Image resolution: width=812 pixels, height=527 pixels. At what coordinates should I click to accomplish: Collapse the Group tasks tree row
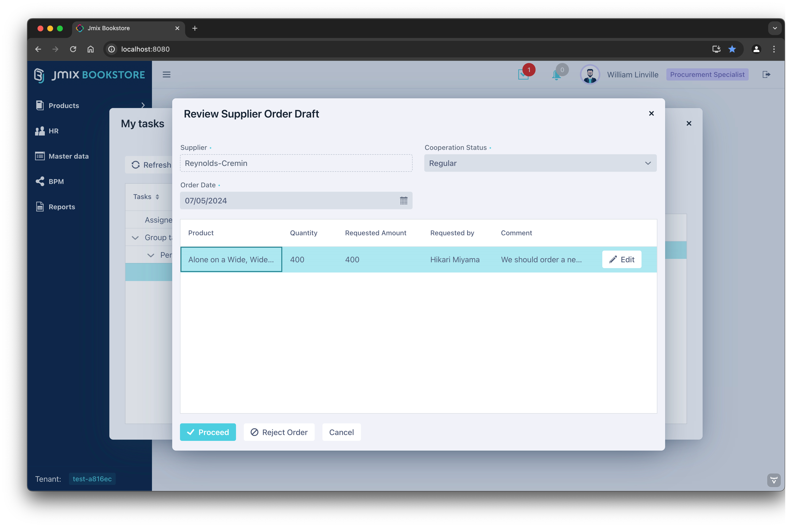click(135, 238)
